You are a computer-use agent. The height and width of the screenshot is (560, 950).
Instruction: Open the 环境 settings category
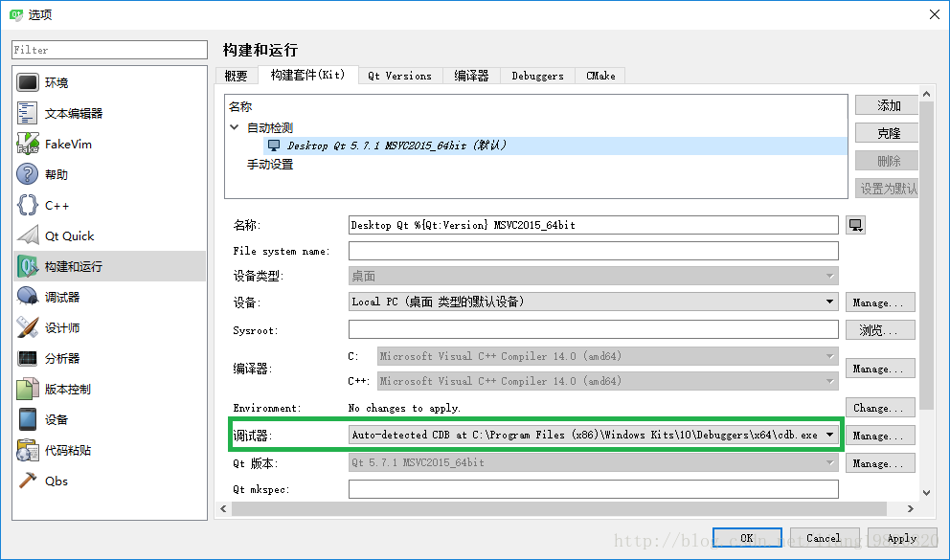[x=109, y=82]
